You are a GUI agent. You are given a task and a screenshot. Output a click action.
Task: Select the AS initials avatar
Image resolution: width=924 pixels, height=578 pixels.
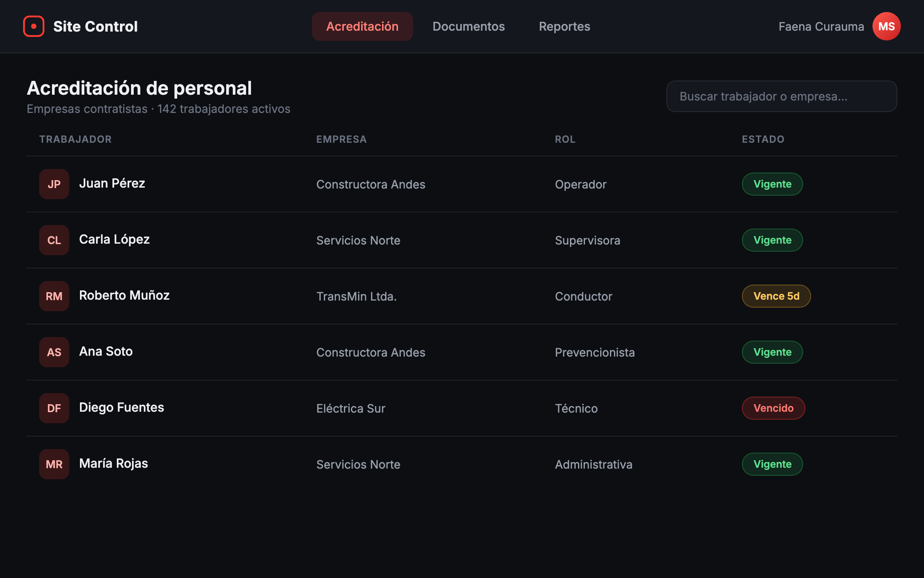[54, 352]
